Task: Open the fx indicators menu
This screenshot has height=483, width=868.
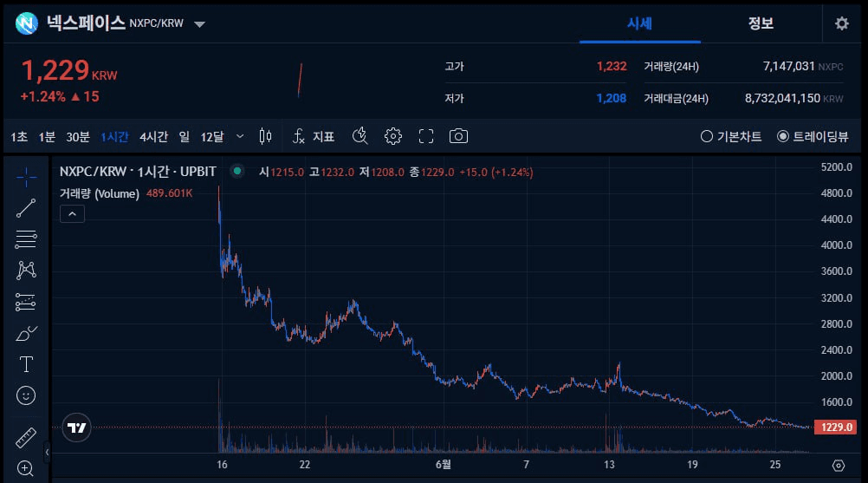Action: click(x=299, y=136)
